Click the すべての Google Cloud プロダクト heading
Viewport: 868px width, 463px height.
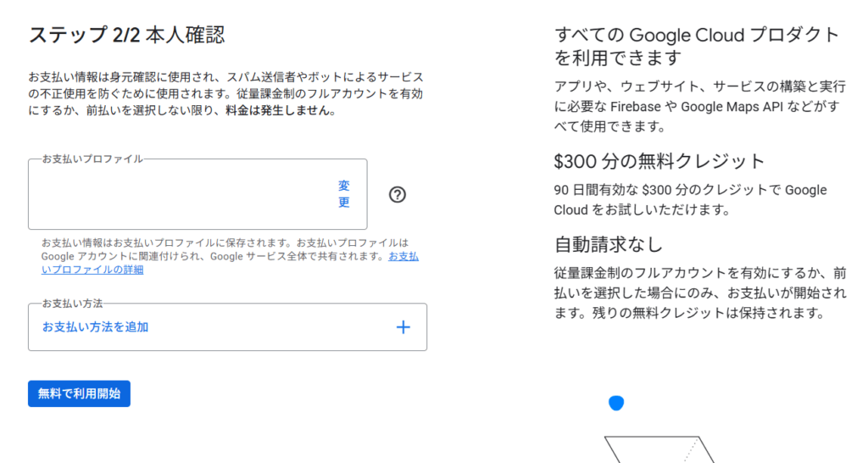(697, 46)
